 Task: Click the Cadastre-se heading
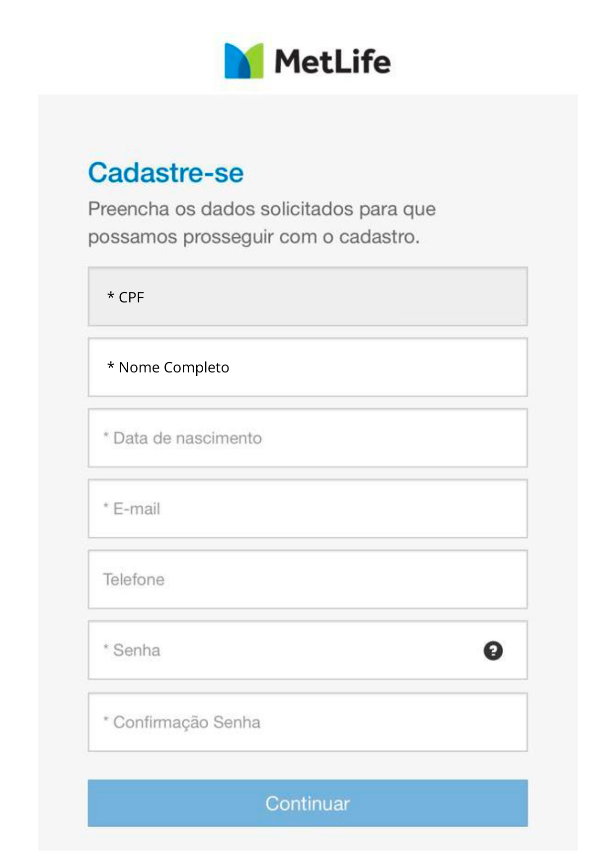point(165,173)
